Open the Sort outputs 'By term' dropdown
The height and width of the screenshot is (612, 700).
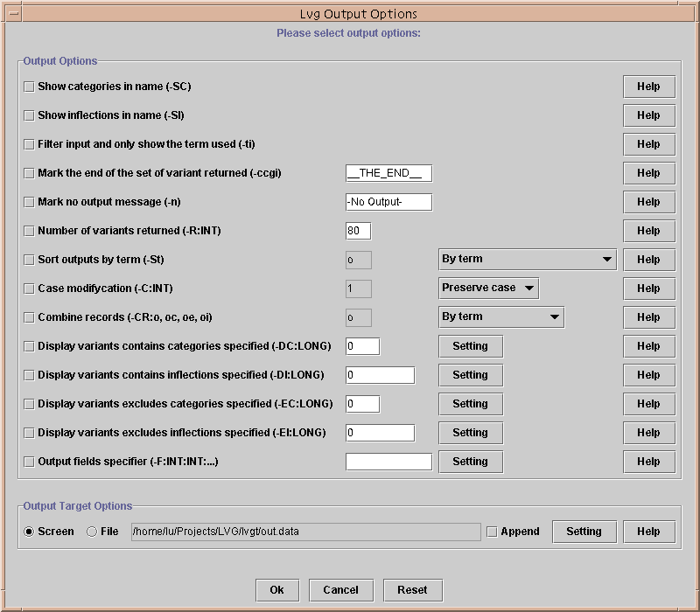point(527,260)
